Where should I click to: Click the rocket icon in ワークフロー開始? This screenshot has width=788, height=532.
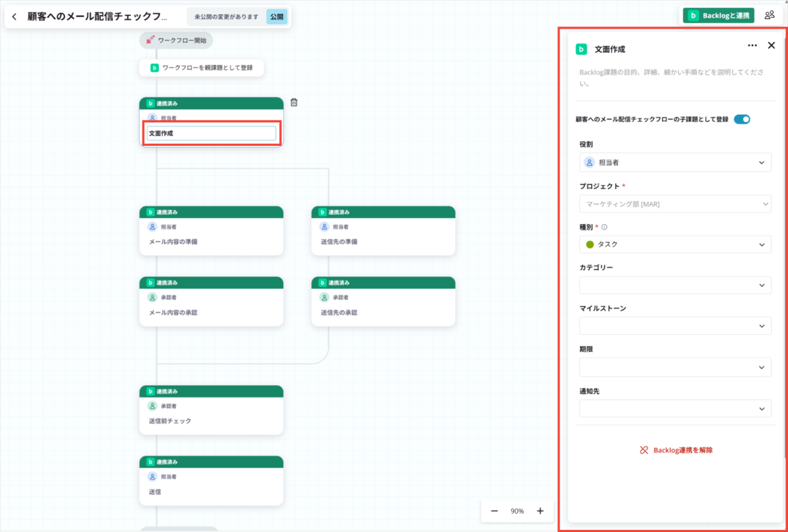point(150,40)
